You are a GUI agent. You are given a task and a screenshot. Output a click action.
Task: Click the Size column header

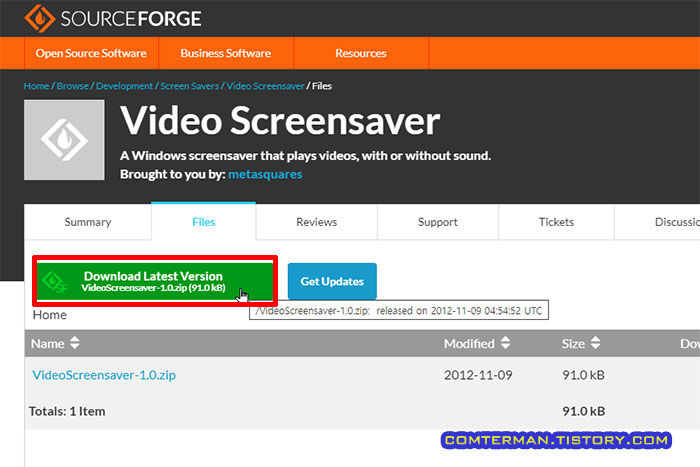tap(573, 343)
